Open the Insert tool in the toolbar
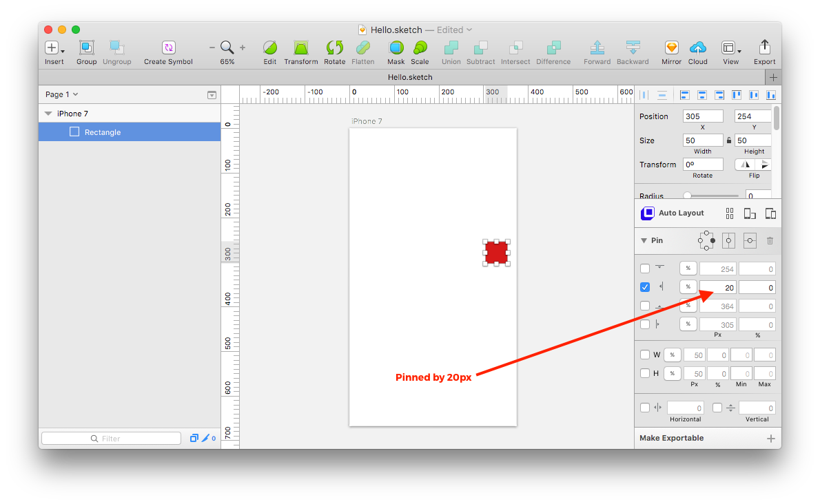 [54, 48]
